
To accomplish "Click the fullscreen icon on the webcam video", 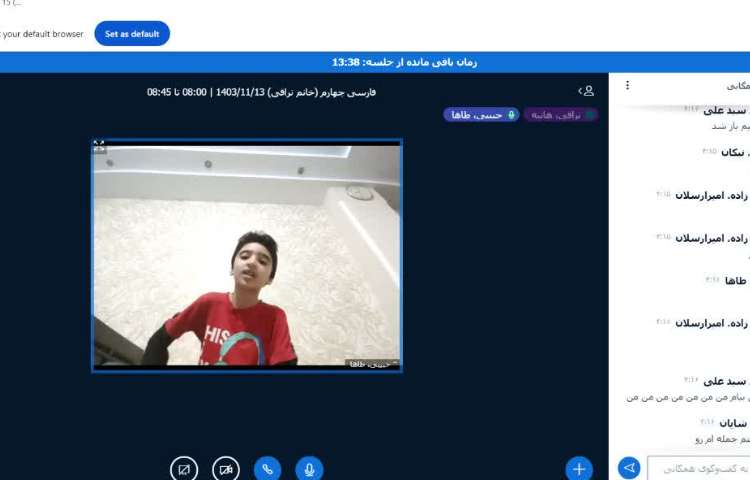I will (99, 146).
